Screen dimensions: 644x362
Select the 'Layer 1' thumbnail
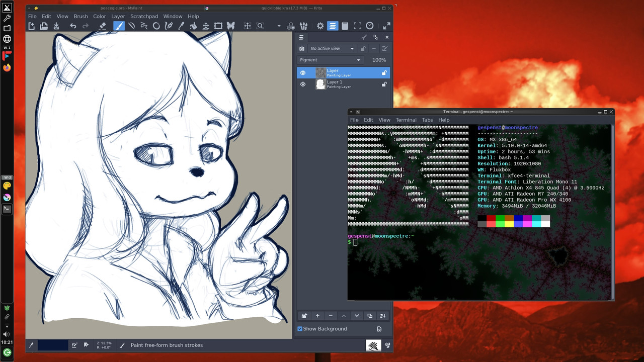point(320,84)
